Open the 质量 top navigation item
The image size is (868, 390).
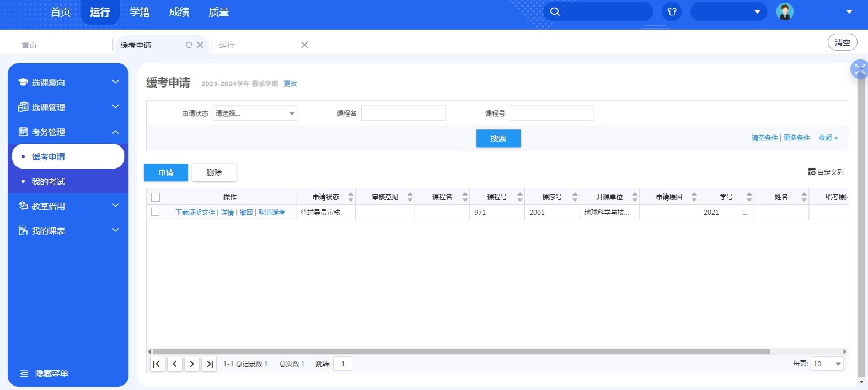pyautogui.click(x=218, y=12)
